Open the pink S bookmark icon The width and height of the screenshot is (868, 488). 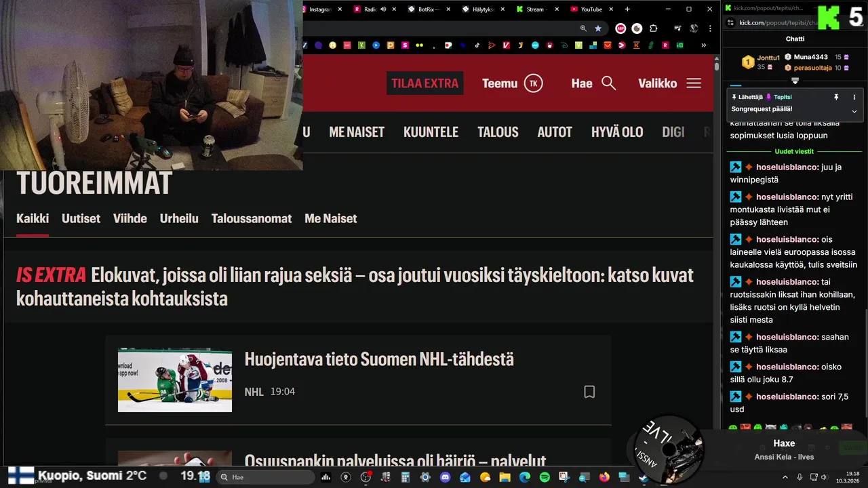tap(404, 45)
